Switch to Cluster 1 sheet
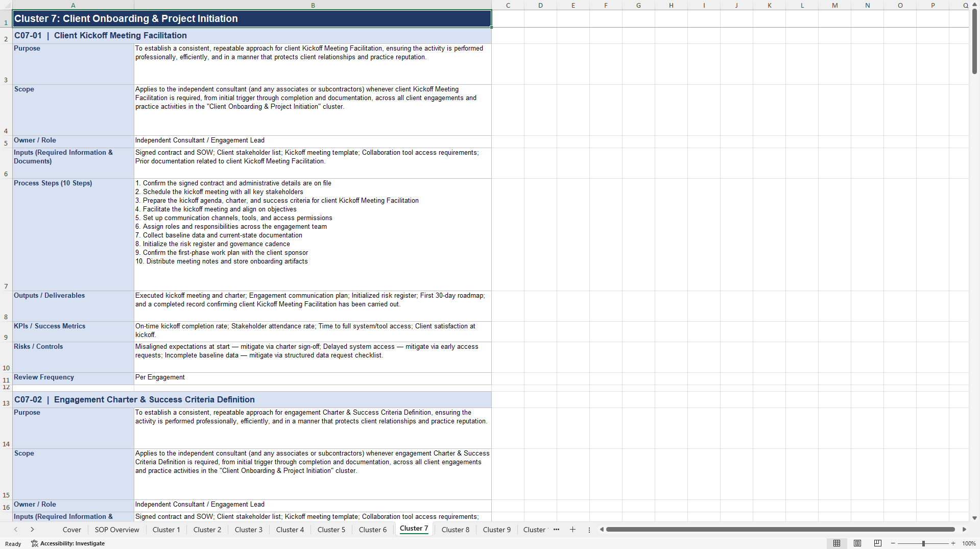This screenshot has width=980, height=549. (x=166, y=530)
